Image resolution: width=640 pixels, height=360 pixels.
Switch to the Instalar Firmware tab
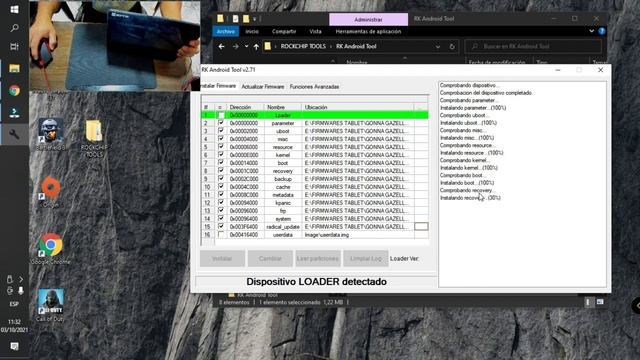point(219,86)
